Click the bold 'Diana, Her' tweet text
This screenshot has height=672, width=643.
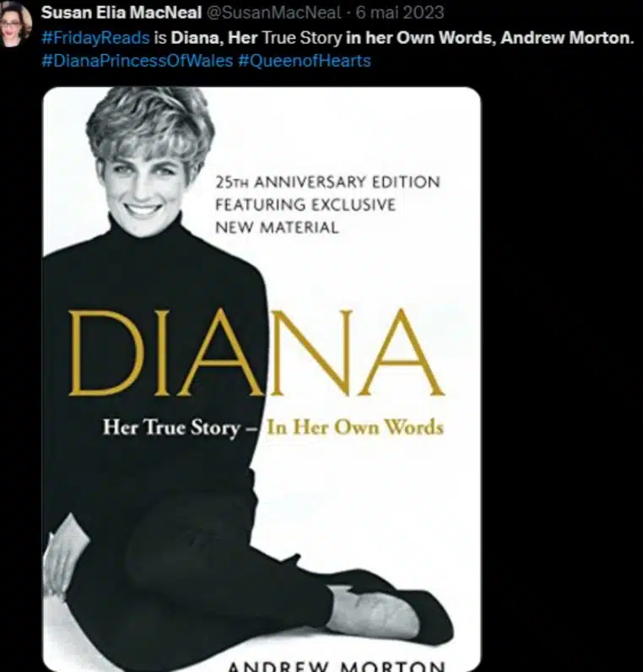(214, 38)
